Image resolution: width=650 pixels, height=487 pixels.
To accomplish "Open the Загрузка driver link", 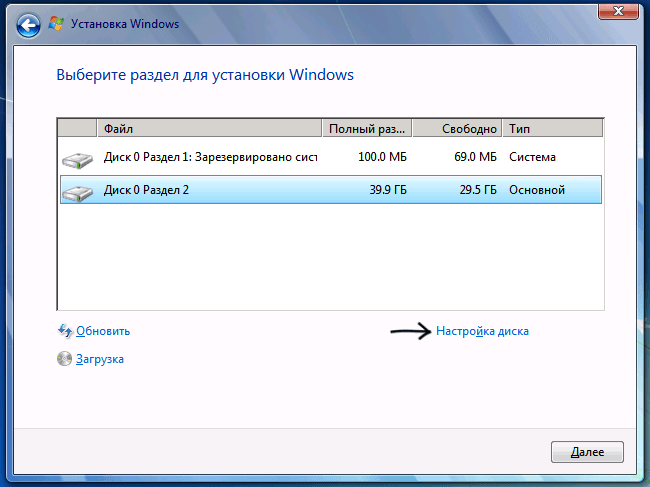I will (x=100, y=359).
